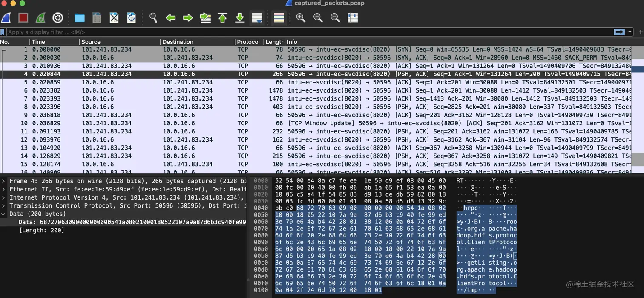The width and height of the screenshot is (644, 298).
Task: Sort by the Destination column header
Action: (198, 42)
